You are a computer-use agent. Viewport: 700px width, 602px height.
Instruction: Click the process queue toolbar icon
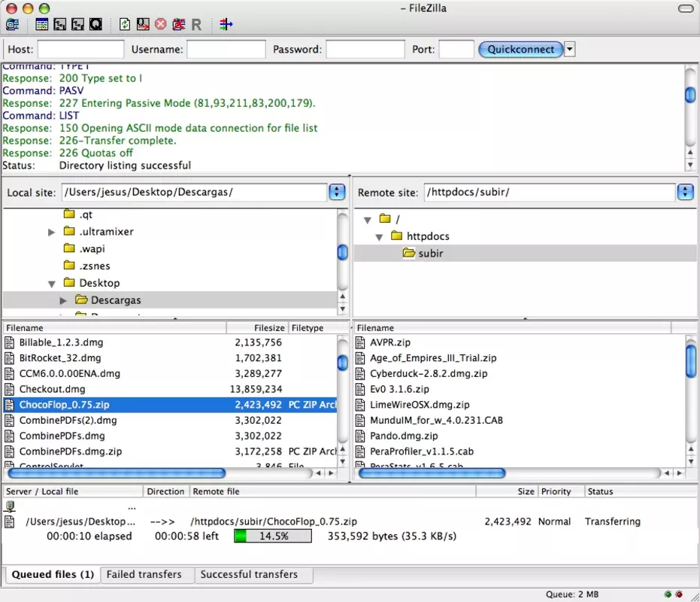pos(143,24)
